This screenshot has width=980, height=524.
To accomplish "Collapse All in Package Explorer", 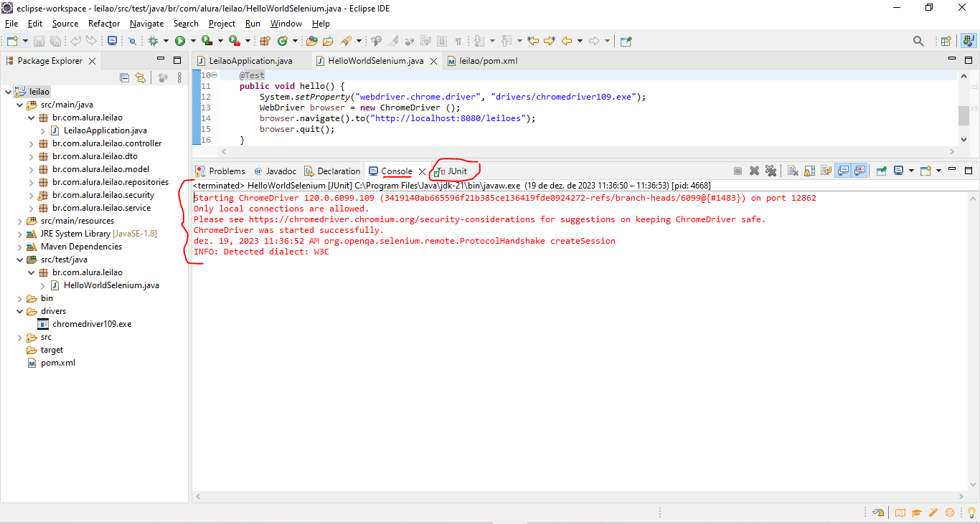I will (x=124, y=77).
